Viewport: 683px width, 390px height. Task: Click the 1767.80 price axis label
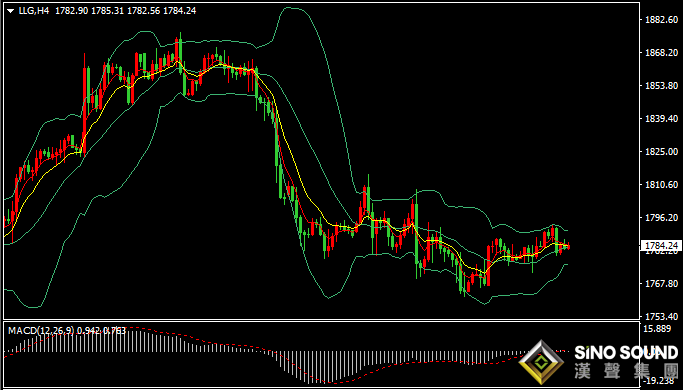click(661, 284)
